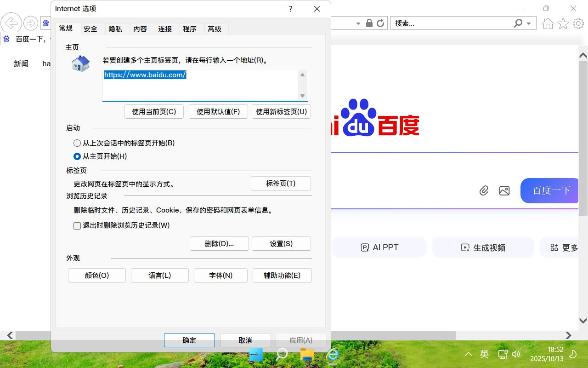588x368 pixels.
Task: Switch to the 高级 tab
Action: click(x=215, y=29)
